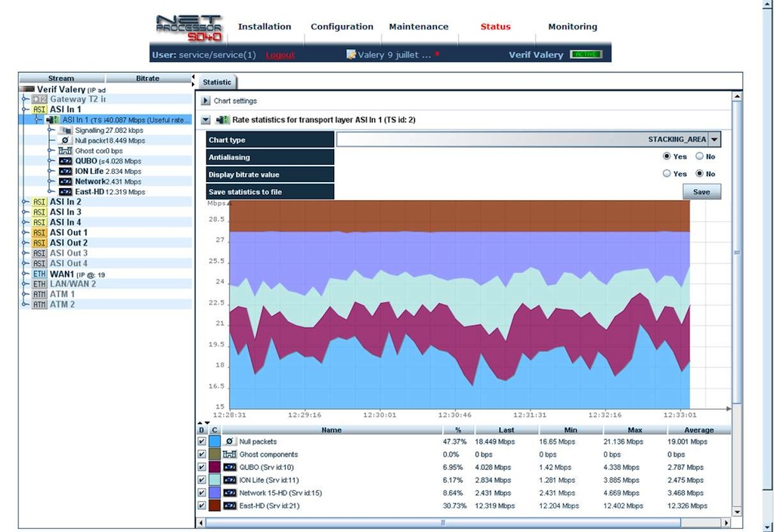Viewport: 774px width, 532px height.
Task: Click the Logout link
Action: tap(280, 55)
